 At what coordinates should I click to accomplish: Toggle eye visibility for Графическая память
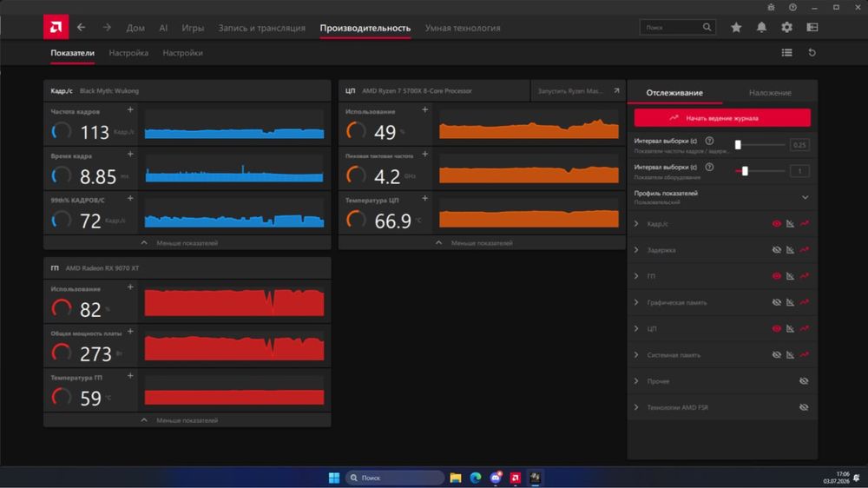coord(777,302)
